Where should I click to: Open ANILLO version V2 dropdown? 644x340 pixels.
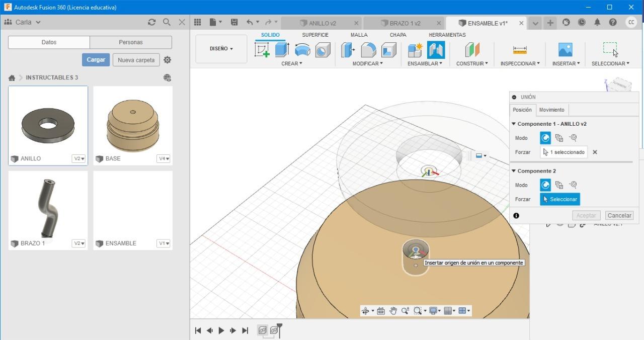pyautogui.click(x=79, y=158)
